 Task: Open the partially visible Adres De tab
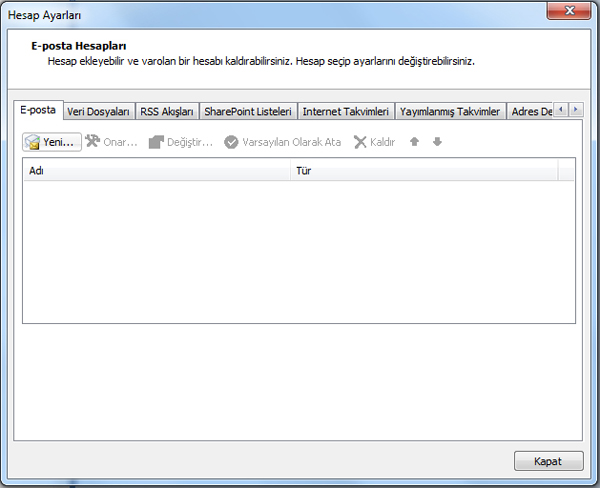pos(530,111)
